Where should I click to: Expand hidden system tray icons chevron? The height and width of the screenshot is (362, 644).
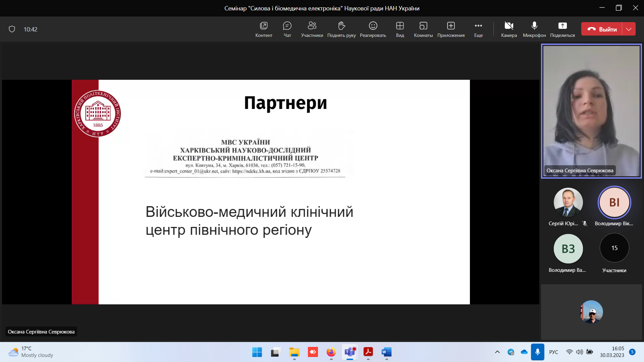(x=497, y=352)
